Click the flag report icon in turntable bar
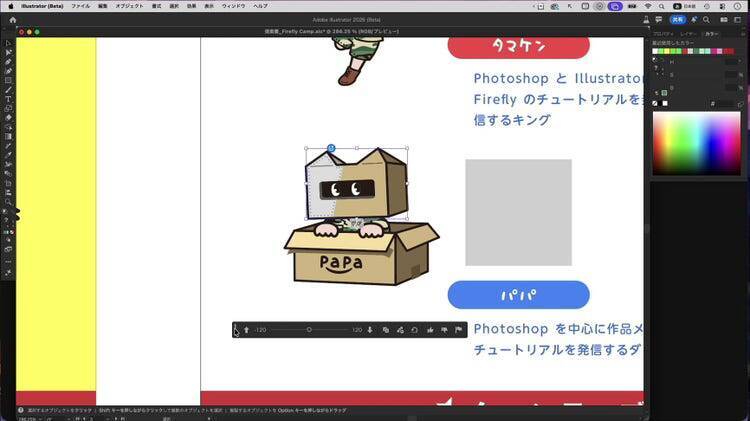The image size is (750, 421). click(459, 330)
